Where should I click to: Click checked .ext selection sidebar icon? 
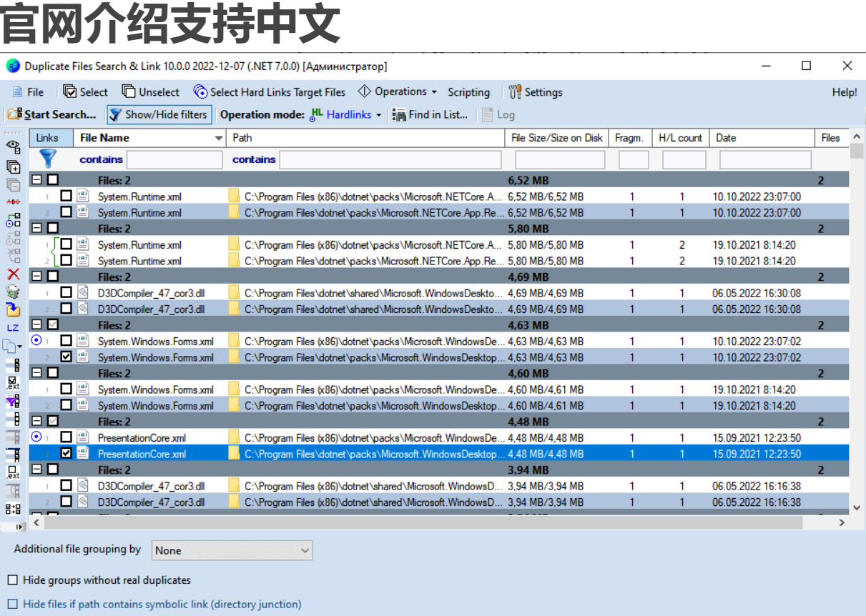coord(13,382)
